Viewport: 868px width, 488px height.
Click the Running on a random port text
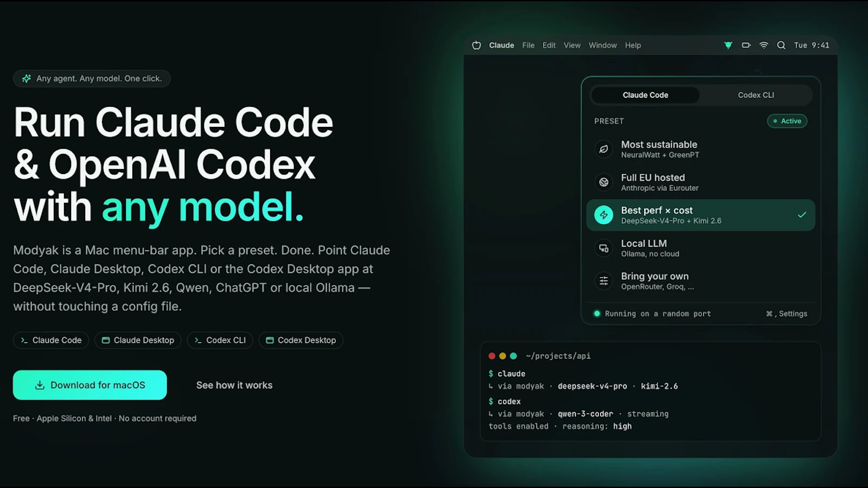point(658,314)
